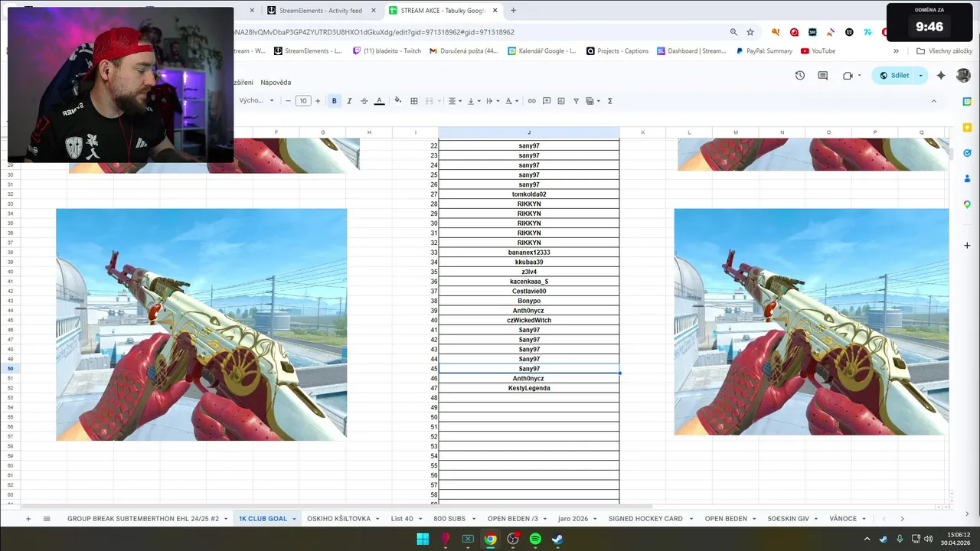Viewport: 980px width, 551px height.
Task: Open the YouTube bookmark
Action: point(818,51)
